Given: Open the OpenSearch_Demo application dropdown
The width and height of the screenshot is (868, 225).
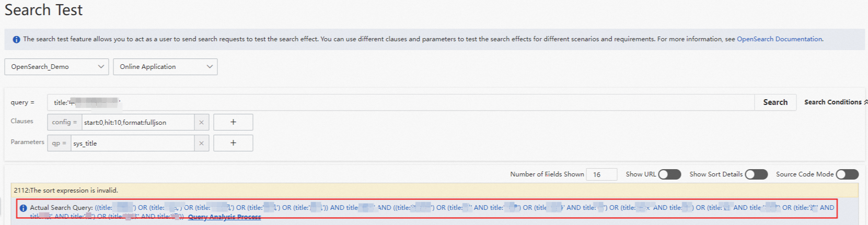Looking at the screenshot, I should click(x=56, y=67).
